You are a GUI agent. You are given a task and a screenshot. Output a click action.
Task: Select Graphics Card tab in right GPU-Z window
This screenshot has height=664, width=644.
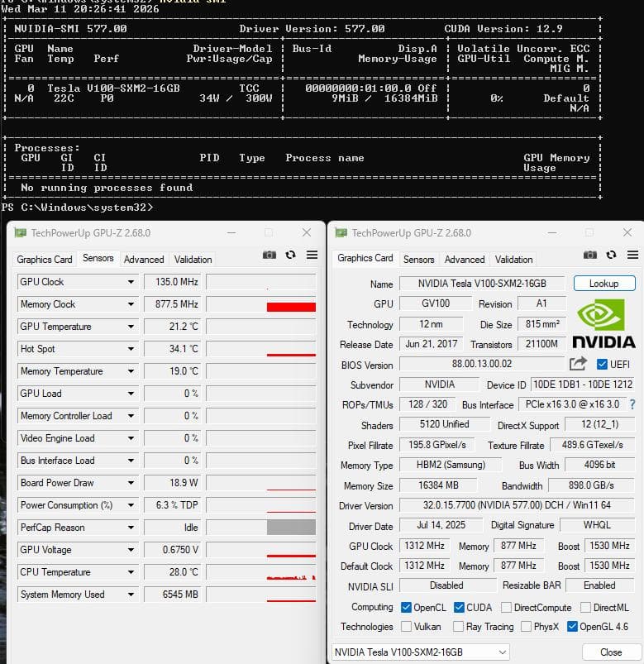(365, 258)
